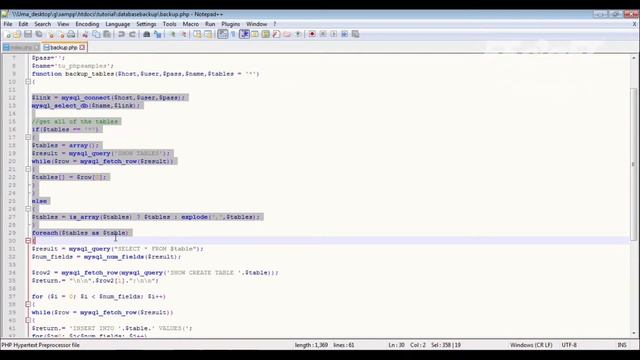The width and height of the screenshot is (640, 360).
Task: Collapse while block fold marker at line 21
Action: click(x=28, y=169)
